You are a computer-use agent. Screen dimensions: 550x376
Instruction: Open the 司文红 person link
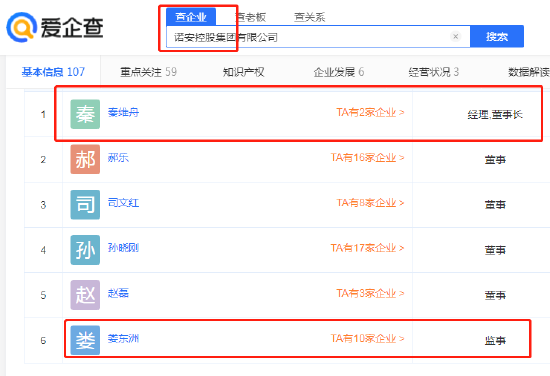pyautogui.click(x=123, y=203)
